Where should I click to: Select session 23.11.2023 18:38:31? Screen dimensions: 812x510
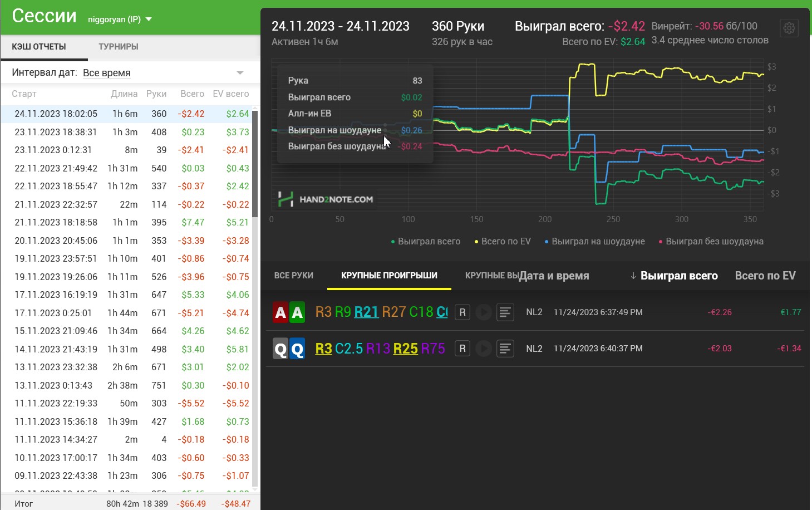point(127,132)
